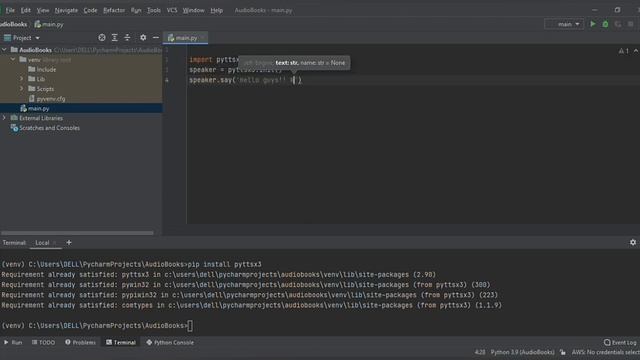Open the Help menu
This screenshot has width=640, height=360.
click(216, 10)
